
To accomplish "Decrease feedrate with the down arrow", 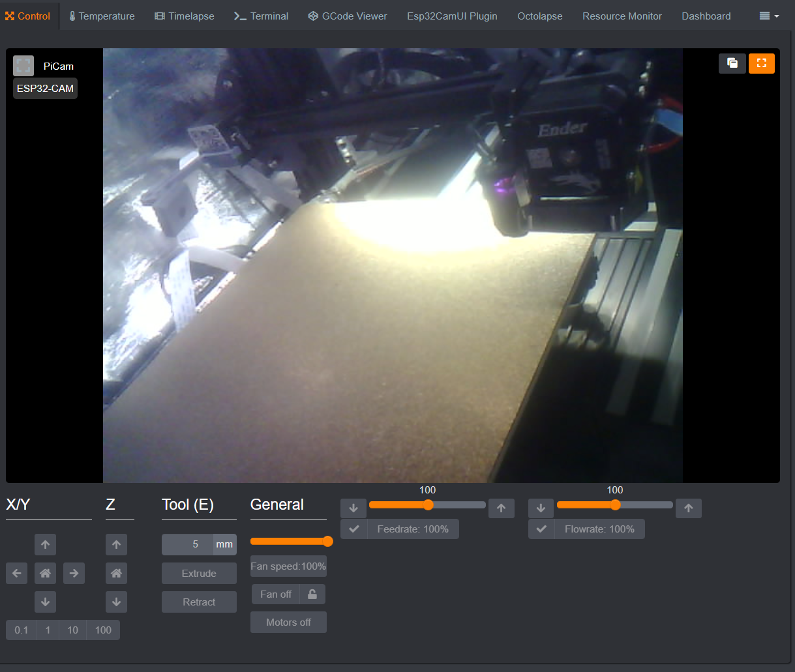I will [353, 508].
